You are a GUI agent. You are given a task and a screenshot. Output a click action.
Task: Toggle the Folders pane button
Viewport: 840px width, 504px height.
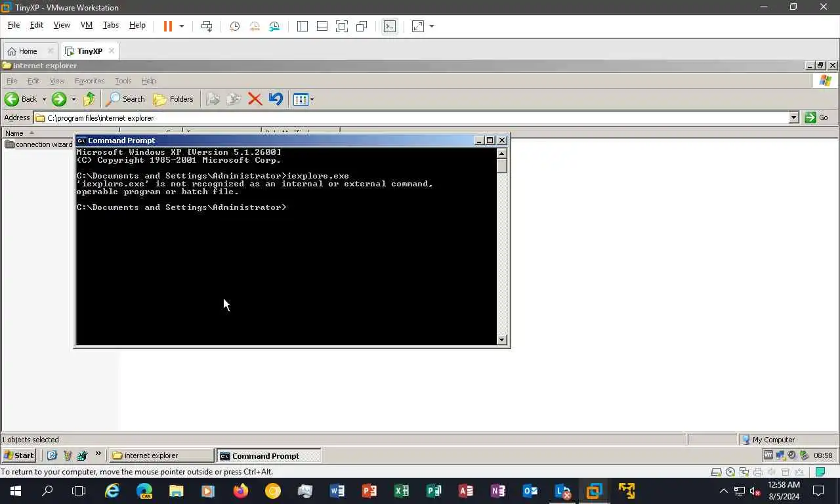pos(173,99)
